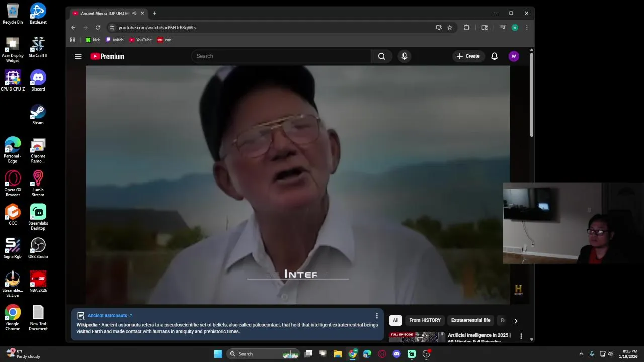Viewport: 644px width, 362px height.
Task: Click the taskbar Search box
Action: click(x=263, y=354)
